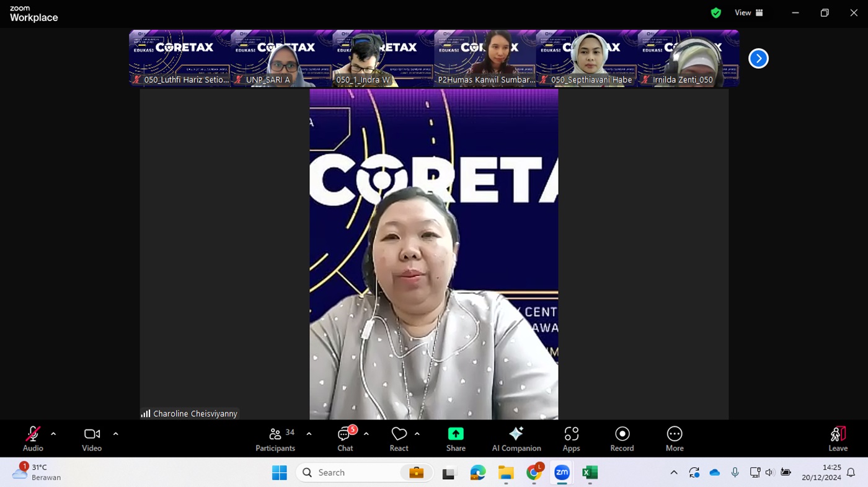Select the P2Humas Kanwil Sumbar video thumbnail

tap(485, 58)
